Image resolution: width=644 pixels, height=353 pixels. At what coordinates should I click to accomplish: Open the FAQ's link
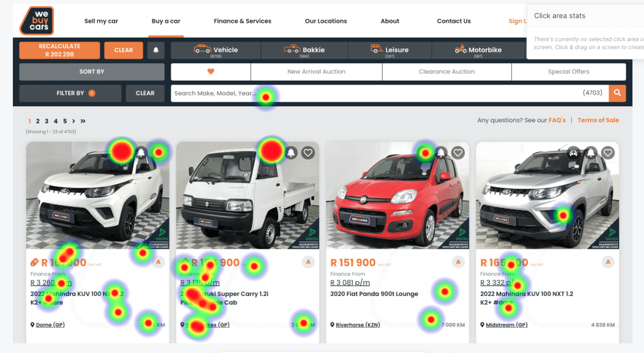pyautogui.click(x=557, y=120)
